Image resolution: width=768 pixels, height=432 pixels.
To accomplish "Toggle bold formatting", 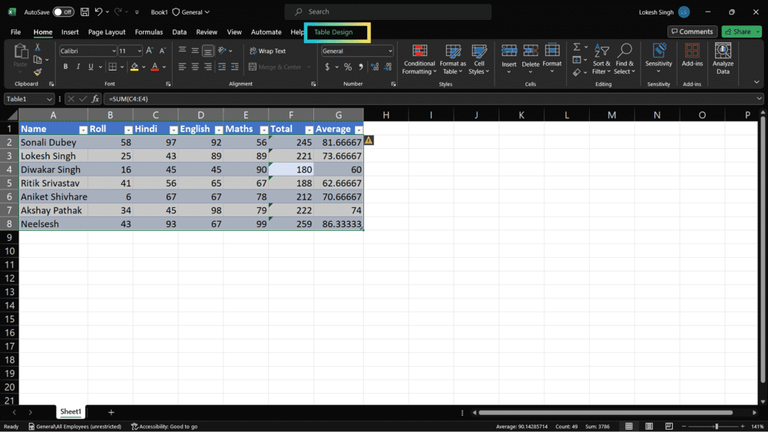I will click(x=65, y=67).
